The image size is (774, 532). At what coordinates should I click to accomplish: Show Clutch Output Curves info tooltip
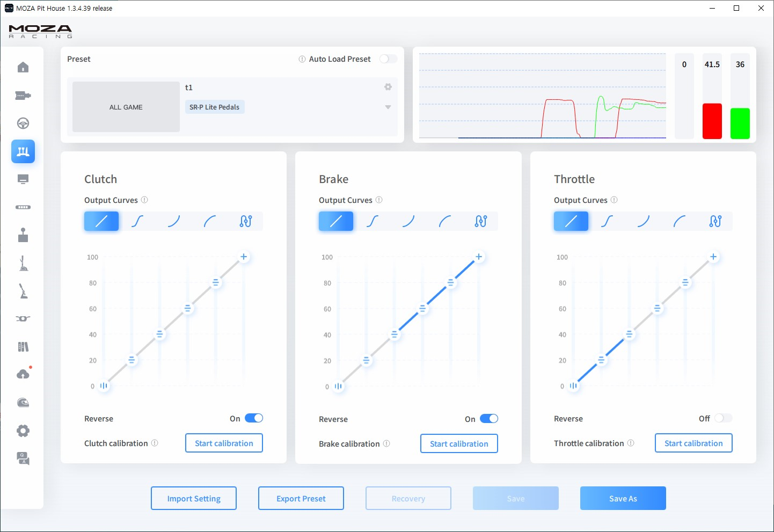tap(144, 200)
